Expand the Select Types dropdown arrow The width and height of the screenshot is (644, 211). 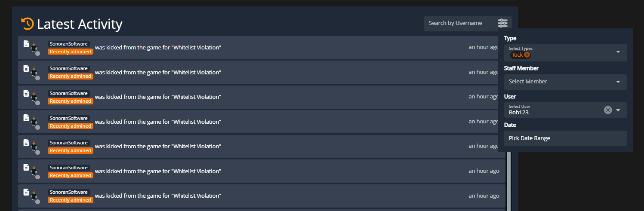pyautogui.click(x=618, y=52)
